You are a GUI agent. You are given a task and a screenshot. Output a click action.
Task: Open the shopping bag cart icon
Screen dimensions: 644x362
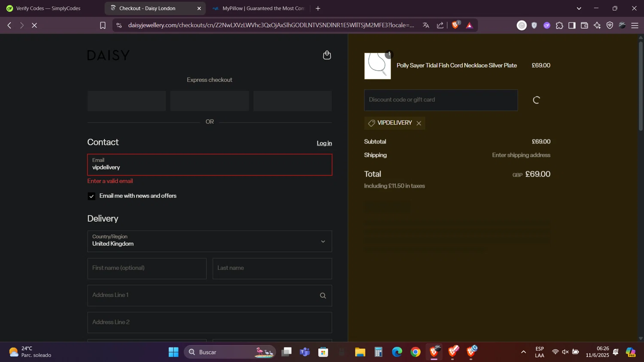point(327,55)
